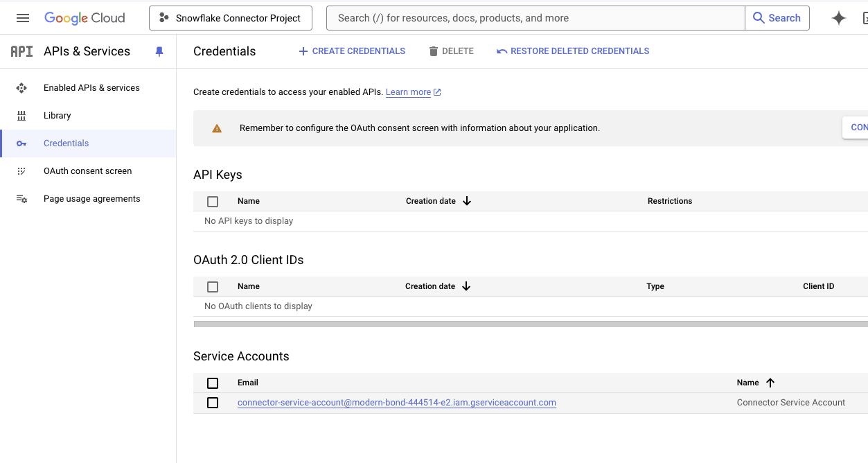Open the connector-service-account email link
The width and height of the screenshot is (868, 463).
point(396,402)
